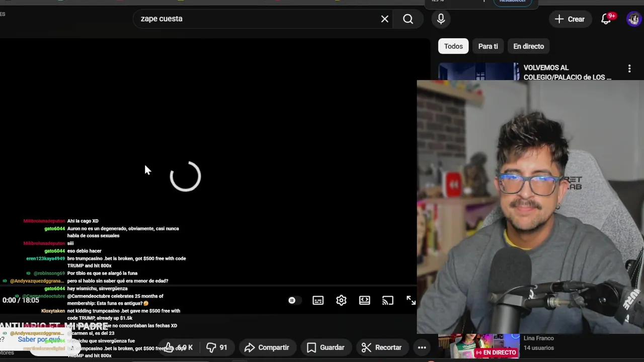The image size is (644, 362).
Task: Clear the search box with the X
Action: point(384,19)
